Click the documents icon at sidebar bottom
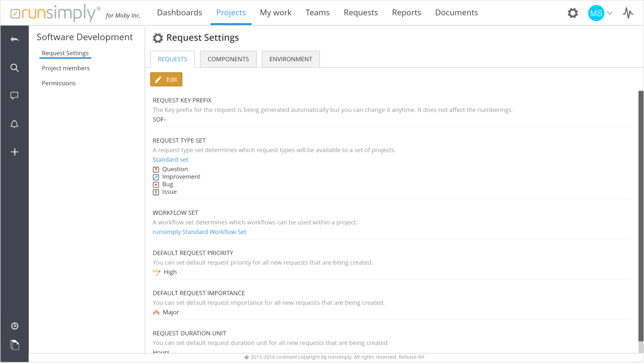 coord(15,345)
